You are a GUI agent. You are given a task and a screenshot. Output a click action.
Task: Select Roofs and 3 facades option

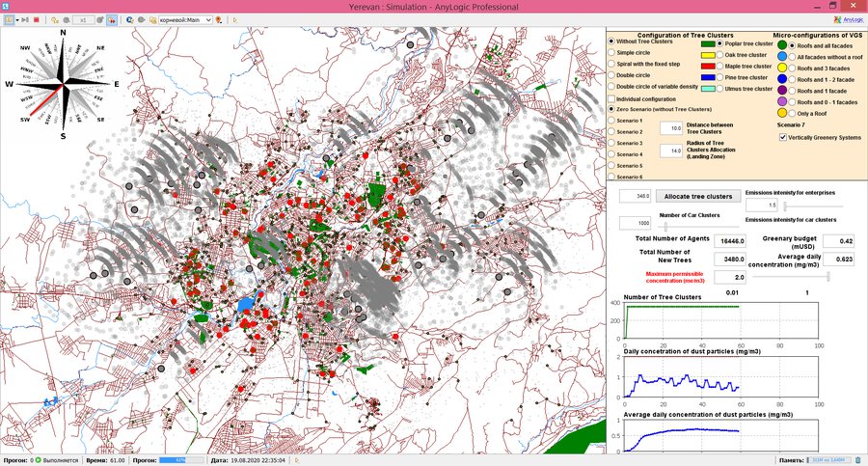click(x=792, y=69)
